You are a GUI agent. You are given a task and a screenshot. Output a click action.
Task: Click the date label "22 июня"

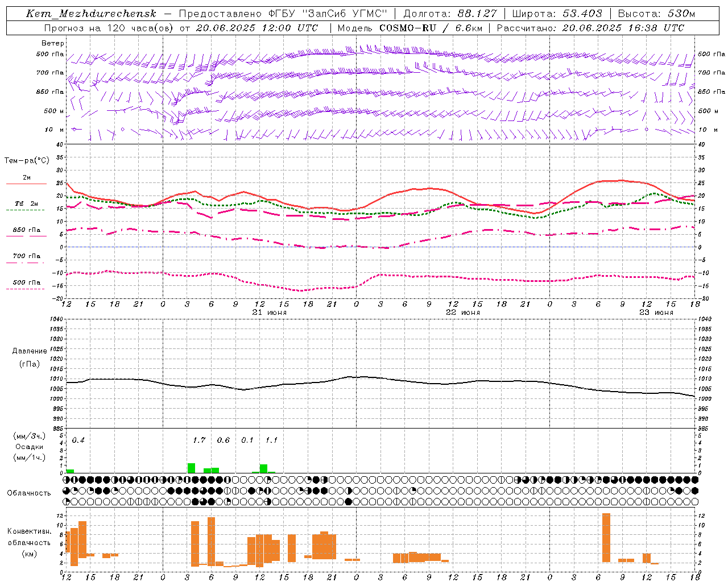coord(463,313)
